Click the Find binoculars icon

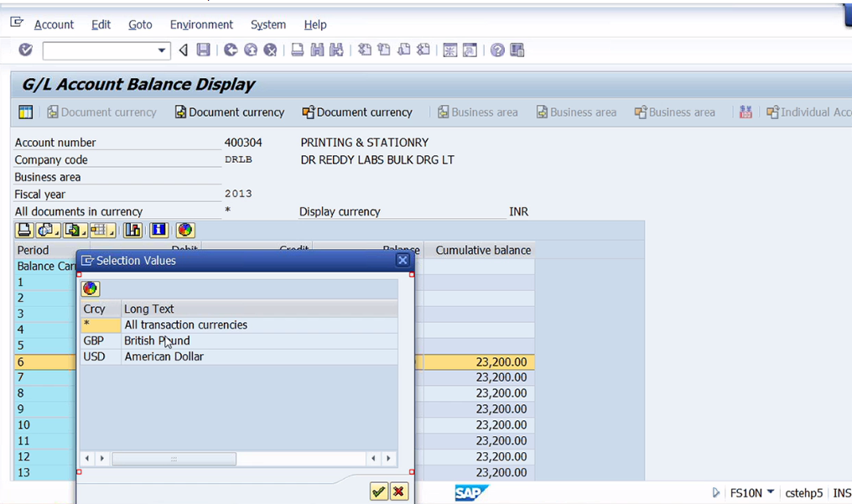point(317,50)
